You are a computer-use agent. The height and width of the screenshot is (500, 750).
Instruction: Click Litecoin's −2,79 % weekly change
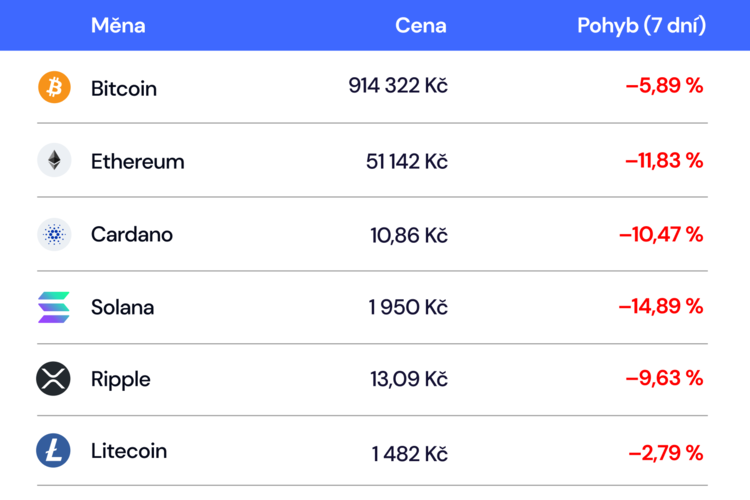pos(666,453)
